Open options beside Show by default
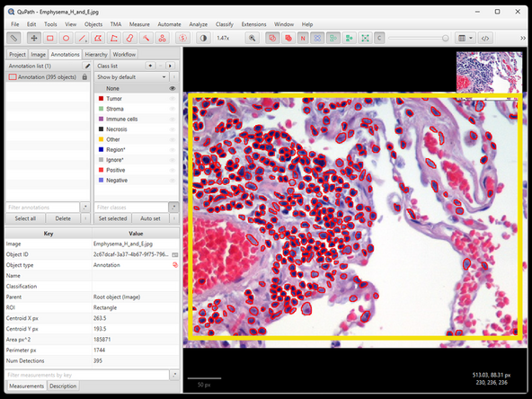The height and width of the screenshot is (399, 532). 174,77
